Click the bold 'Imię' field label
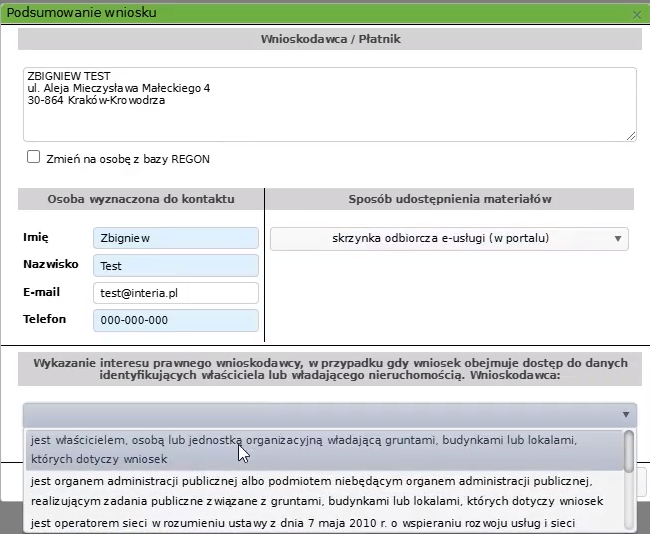This screenshot has height=534, width=650. (x=36, y=238)
